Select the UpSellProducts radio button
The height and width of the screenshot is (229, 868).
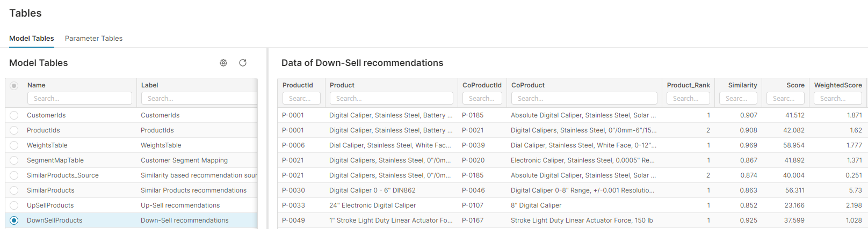coord(14,205)
